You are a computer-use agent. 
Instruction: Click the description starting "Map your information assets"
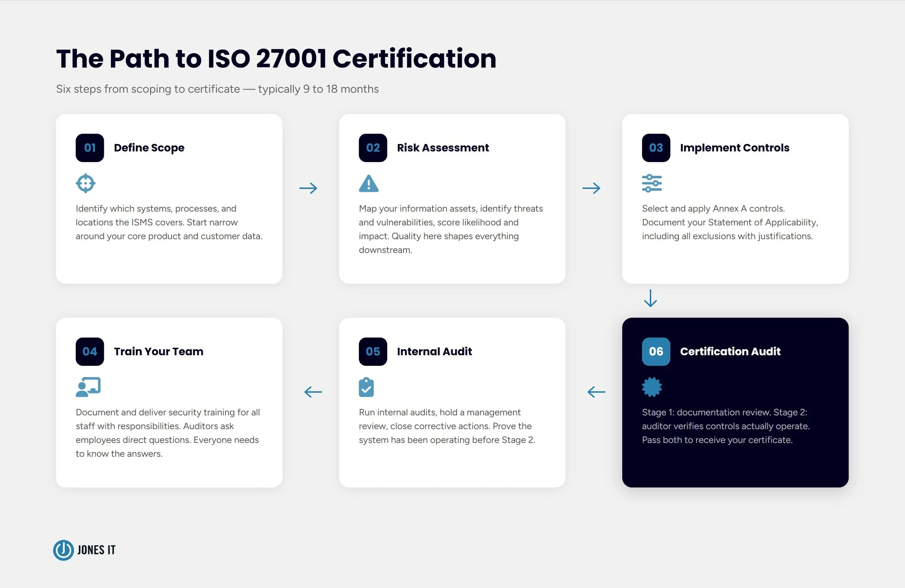[451, 229]
